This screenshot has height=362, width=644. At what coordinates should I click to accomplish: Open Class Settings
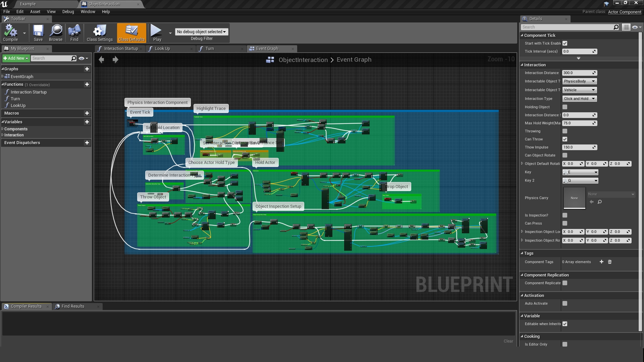[x=99, y=33]
